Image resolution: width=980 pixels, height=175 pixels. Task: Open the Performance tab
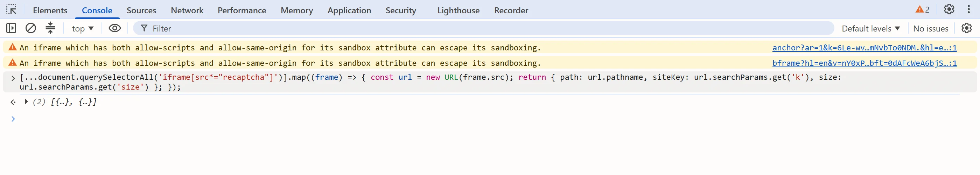[x=241, y=10]
